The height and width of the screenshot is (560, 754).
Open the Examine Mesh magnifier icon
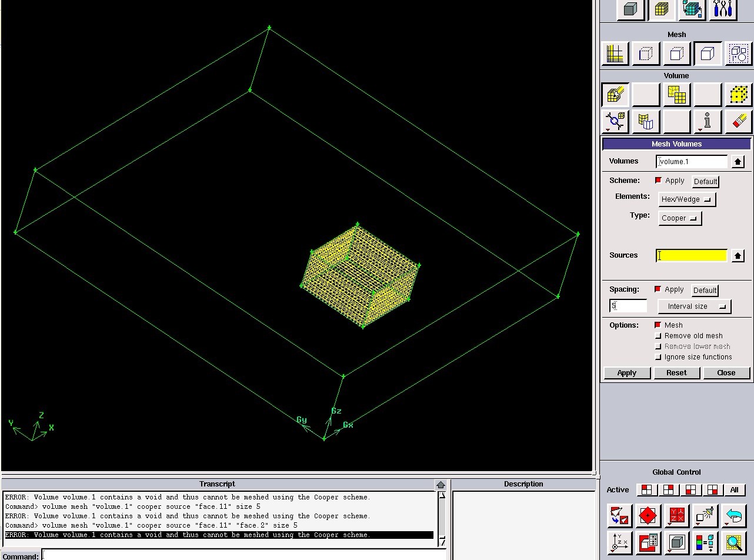[734, 542]
